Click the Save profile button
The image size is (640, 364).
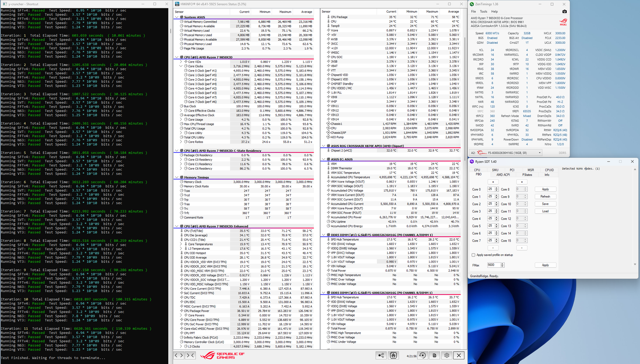[x=545, y=204]
